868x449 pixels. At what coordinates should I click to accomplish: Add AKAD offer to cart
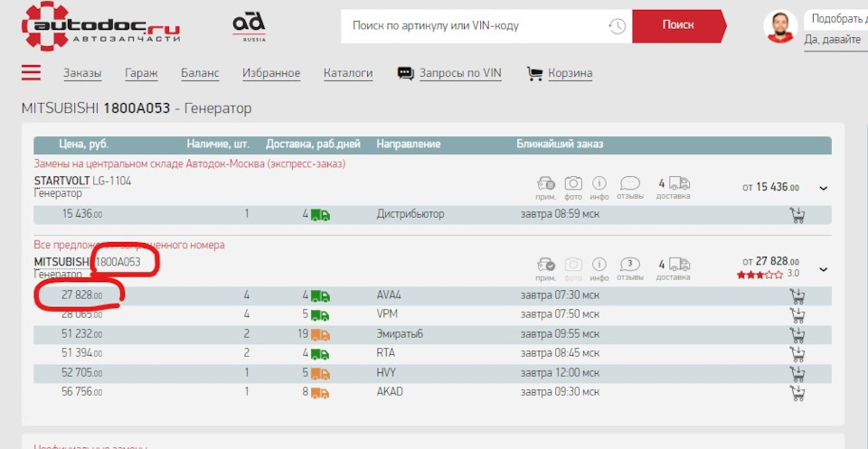[x=797, y=393]
